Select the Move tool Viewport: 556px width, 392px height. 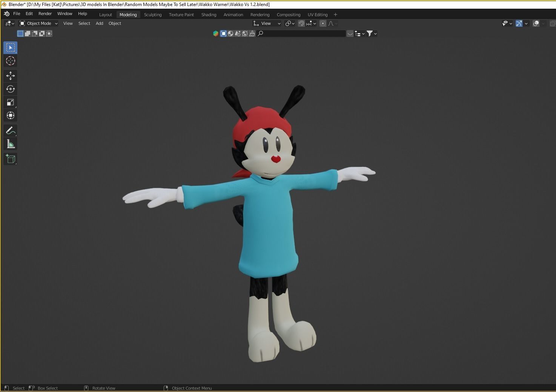pos(11,76)
